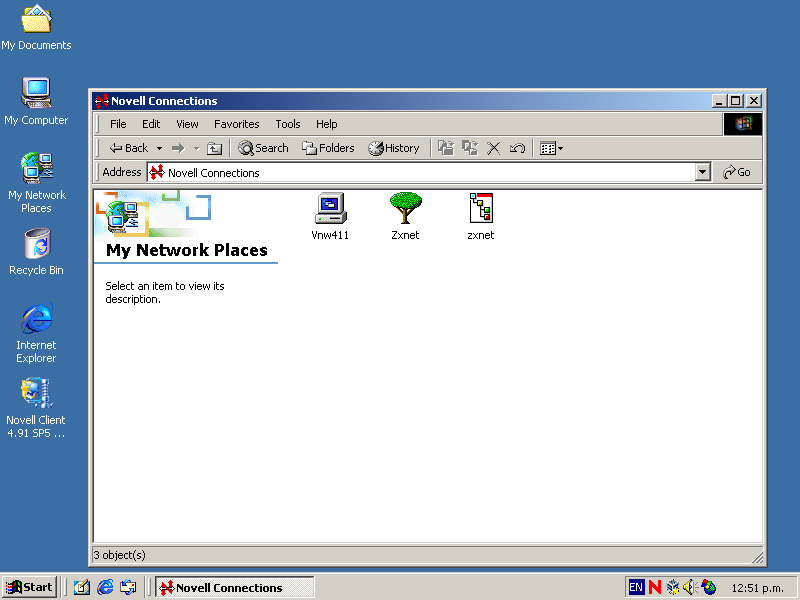Click the rightmost globe tray icon

click(709, 588)
